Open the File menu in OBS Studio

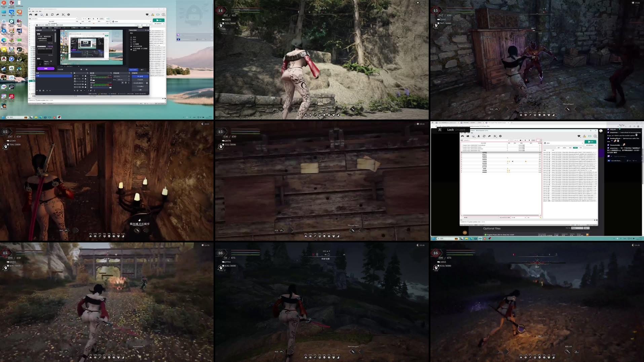coord(38,28)
